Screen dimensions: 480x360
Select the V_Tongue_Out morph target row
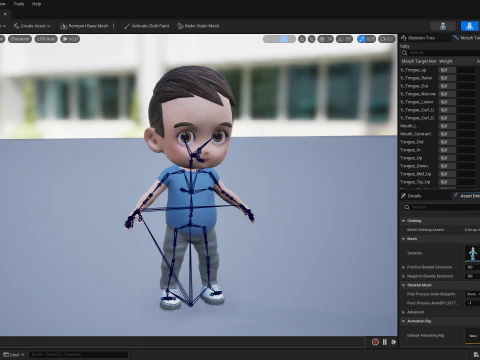440,86
